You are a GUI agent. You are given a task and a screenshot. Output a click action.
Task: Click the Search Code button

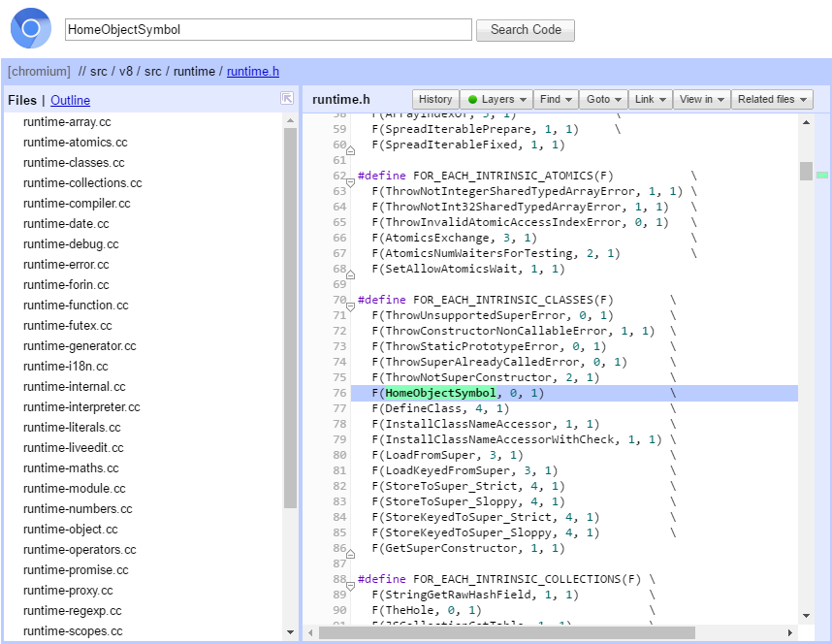[526, 29]
